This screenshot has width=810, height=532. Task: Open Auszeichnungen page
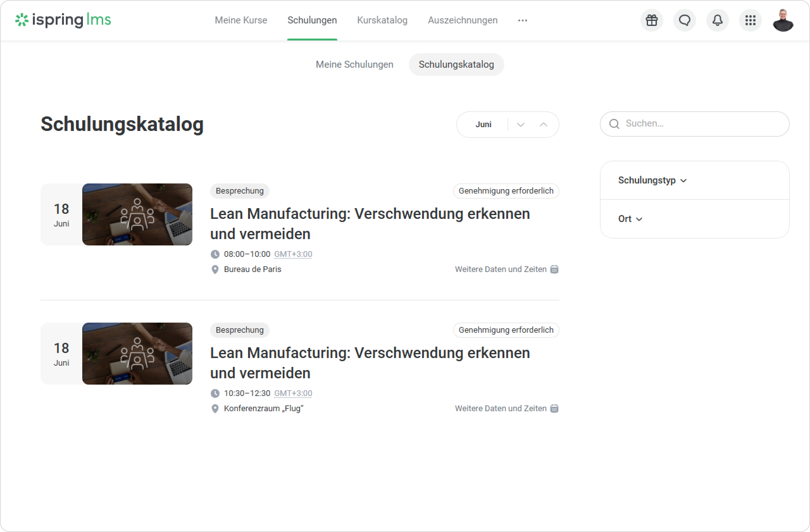(x=463, y=20)
